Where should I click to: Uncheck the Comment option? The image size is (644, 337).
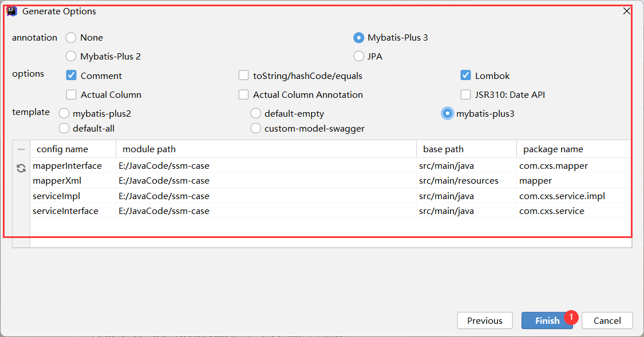pyautogui.click(x=71, y=75)
